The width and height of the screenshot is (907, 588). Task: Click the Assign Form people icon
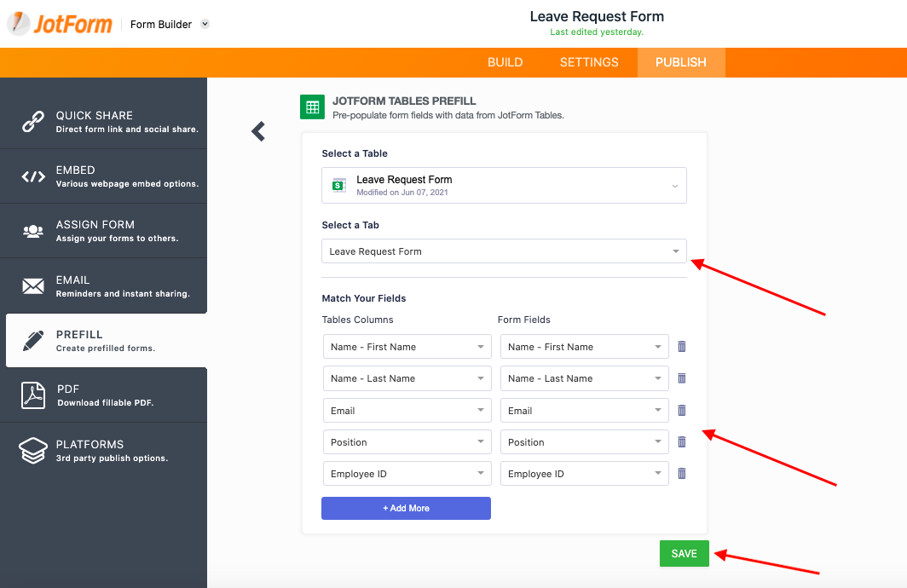33,231
